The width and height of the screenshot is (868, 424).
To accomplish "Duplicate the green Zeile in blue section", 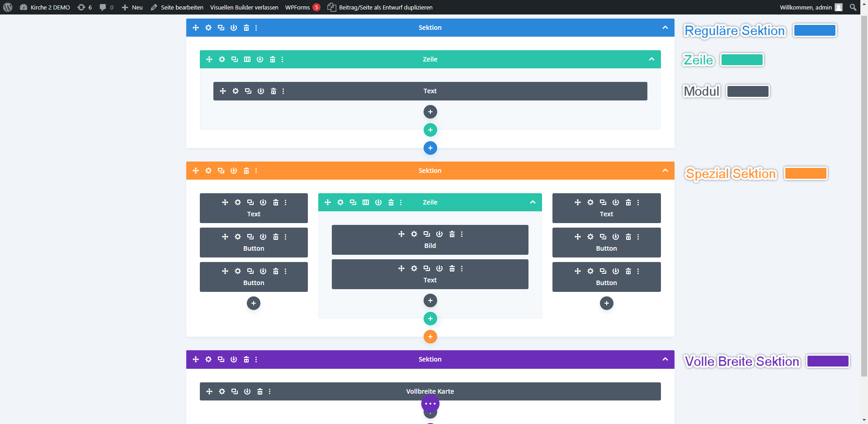I will point(235,59).
